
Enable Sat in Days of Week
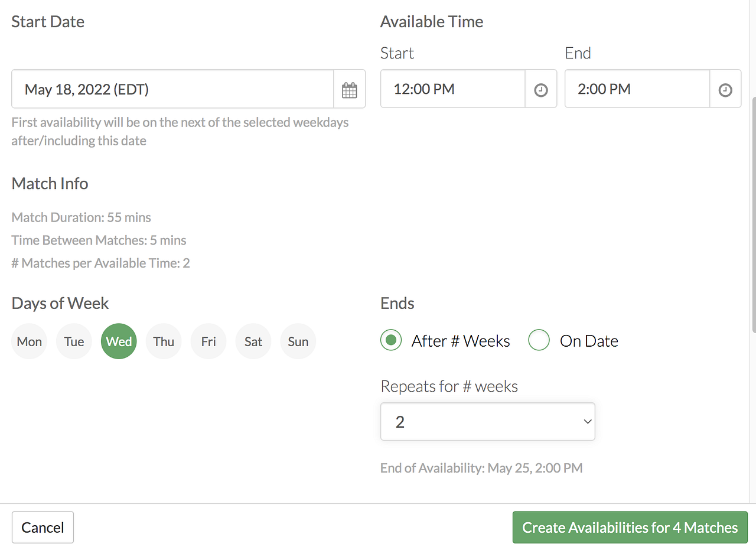pyautogui.click(x=253, y=341)
